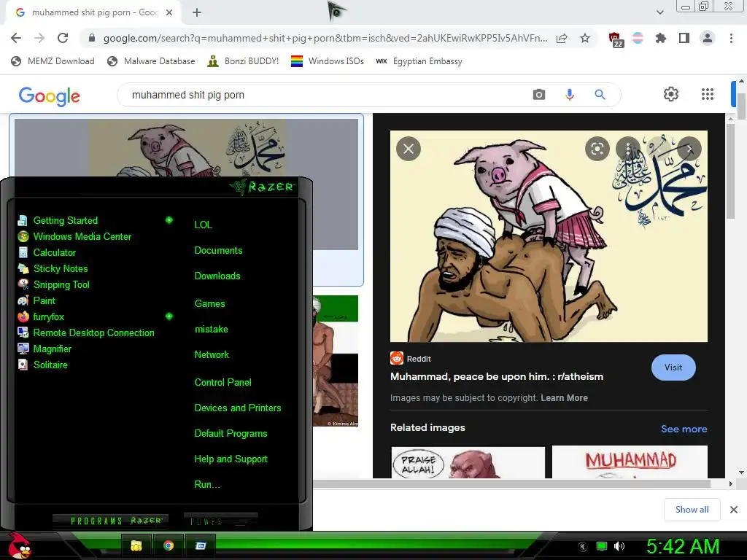Click See more related images
Viewport: 747px width, 560px height.
(684, 429)
